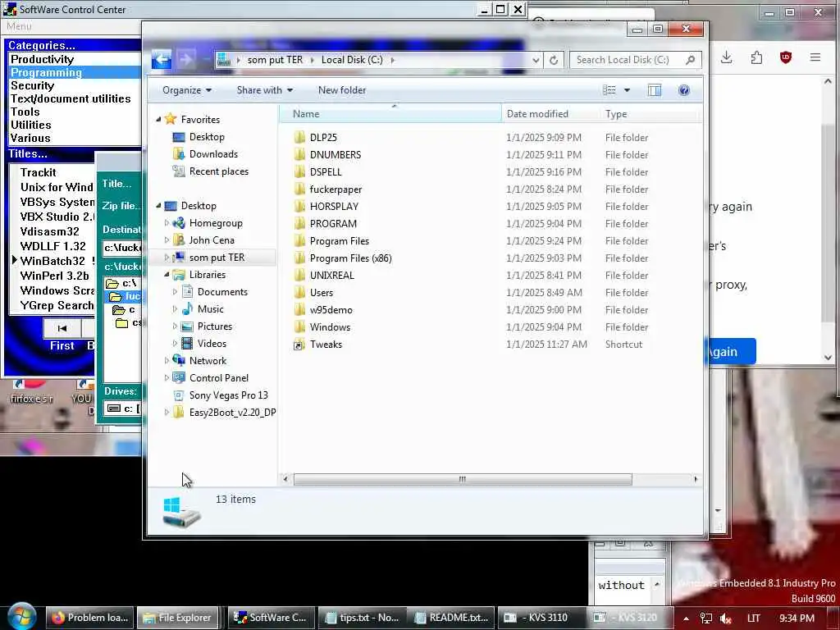This screenshot has width=840, height=630.
Task: Click the New folder button
Action: 342,90
